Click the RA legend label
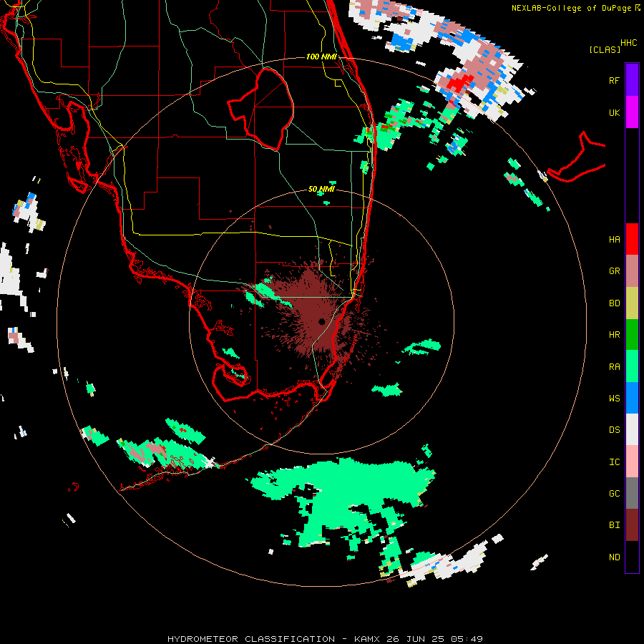The image size is (644, 644). [614, 367]
